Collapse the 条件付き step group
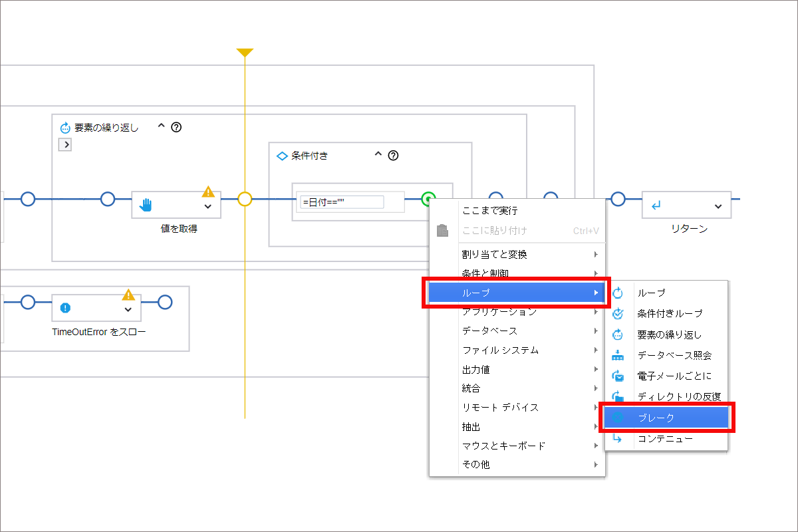The width and height of the screenshot is (798, 532). 378,155
